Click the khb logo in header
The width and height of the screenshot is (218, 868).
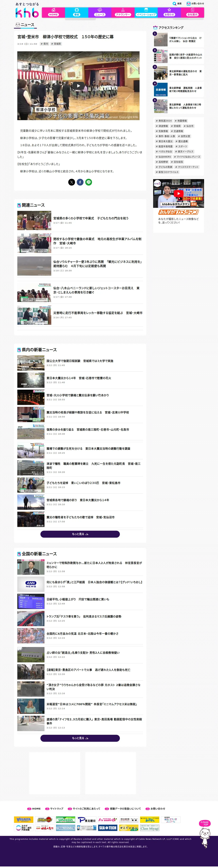(x=27, y=13)
